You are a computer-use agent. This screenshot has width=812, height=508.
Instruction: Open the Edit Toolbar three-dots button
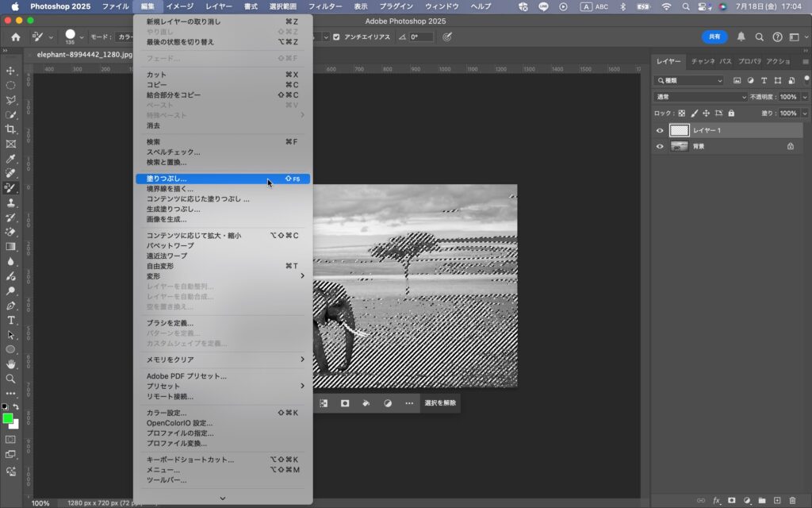point(10,394)
